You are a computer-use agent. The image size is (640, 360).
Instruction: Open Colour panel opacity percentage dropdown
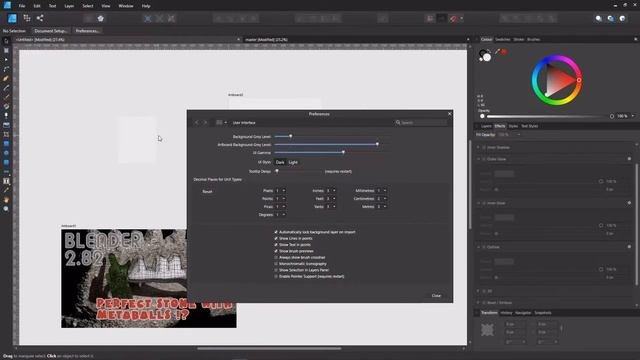coord(633,116)
